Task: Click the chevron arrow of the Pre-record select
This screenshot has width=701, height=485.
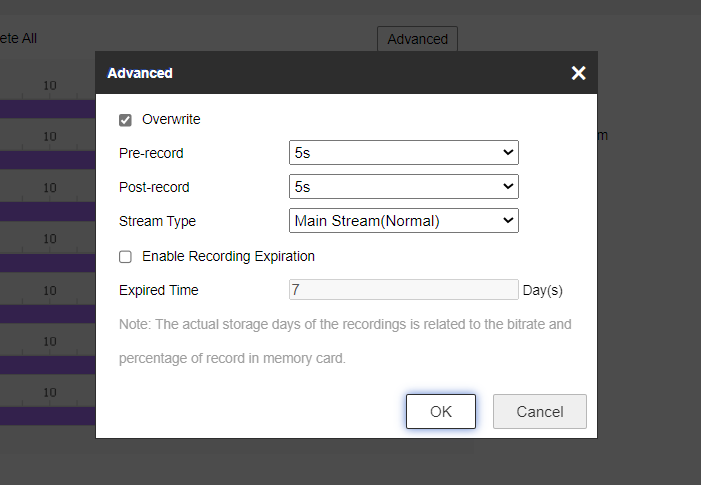Action: pos(508,153)
